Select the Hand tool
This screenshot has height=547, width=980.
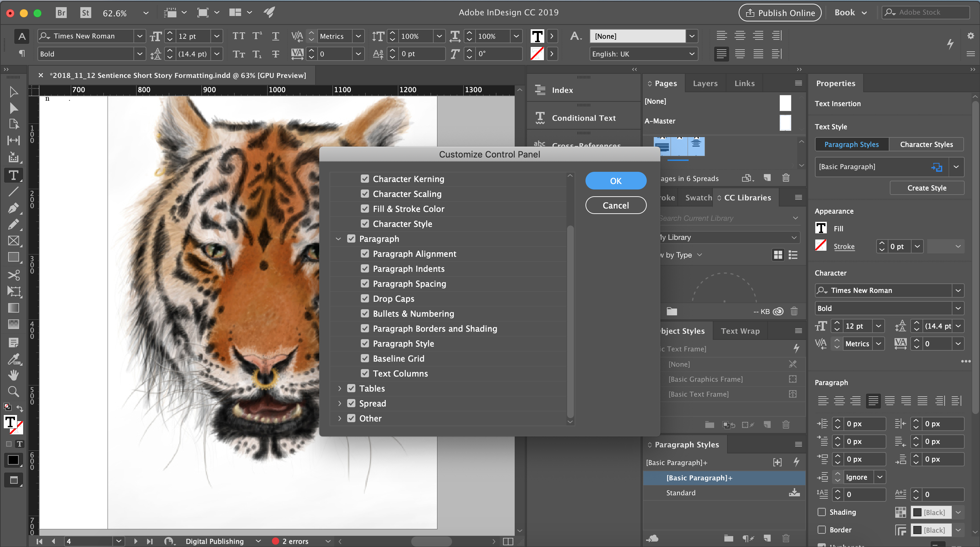click(13, 375)
